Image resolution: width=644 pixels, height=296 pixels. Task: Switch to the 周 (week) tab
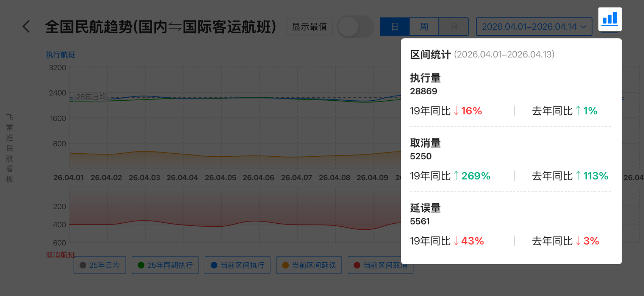[x=424, y=26]
